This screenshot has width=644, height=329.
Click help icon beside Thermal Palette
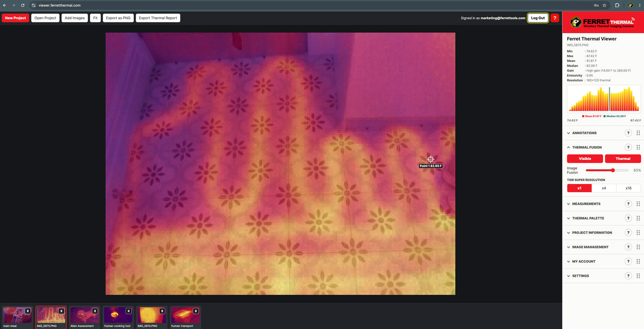coord(628,218)
